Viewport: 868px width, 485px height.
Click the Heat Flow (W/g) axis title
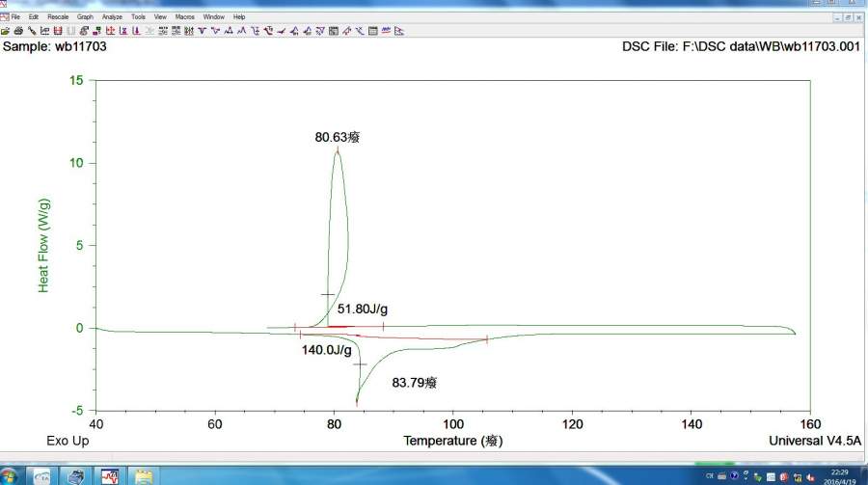(x=43, y=245)
